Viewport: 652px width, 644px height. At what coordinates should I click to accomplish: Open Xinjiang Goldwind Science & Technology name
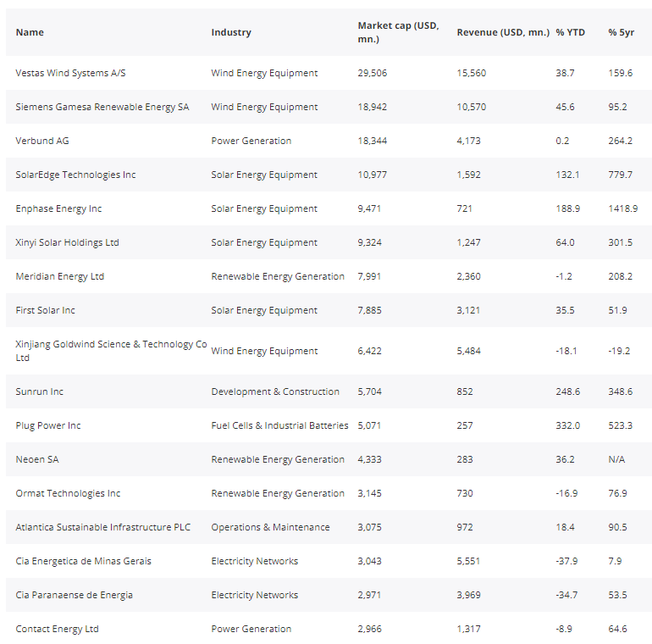[111, 351]
